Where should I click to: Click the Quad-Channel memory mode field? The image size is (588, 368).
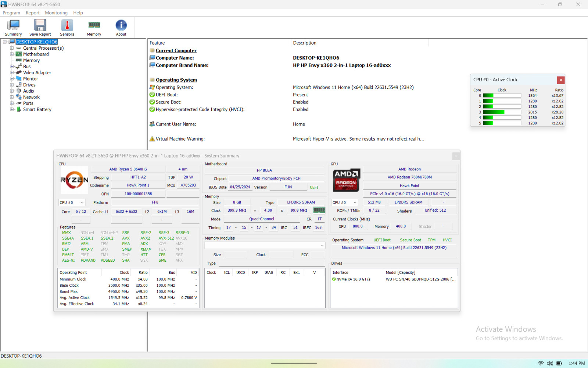pos(262,219)
